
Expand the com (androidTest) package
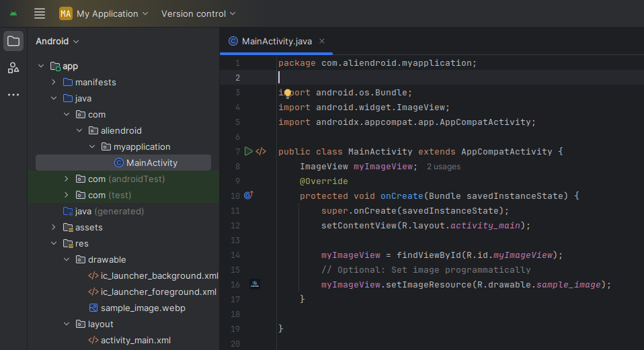[x=67, y=179]
